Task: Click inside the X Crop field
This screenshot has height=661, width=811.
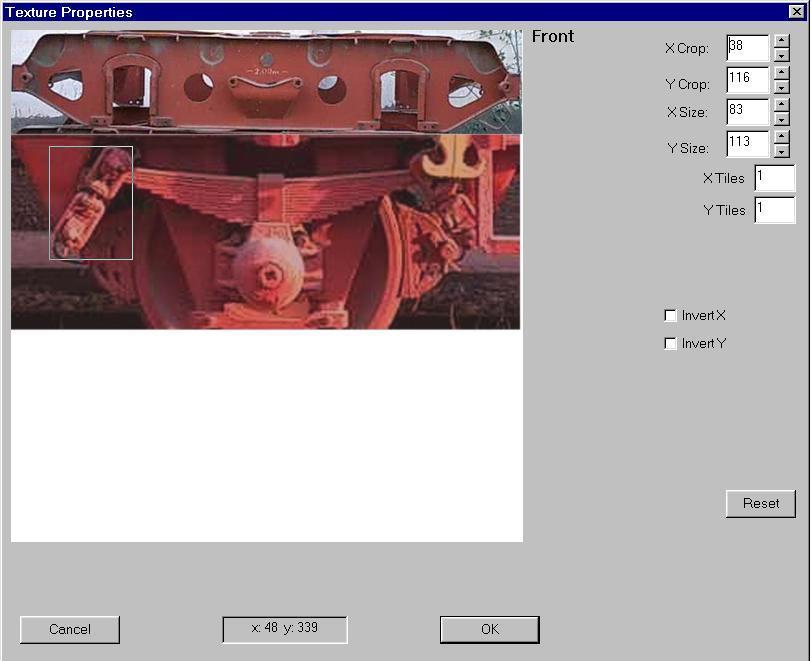Action: tap(747, 48)
